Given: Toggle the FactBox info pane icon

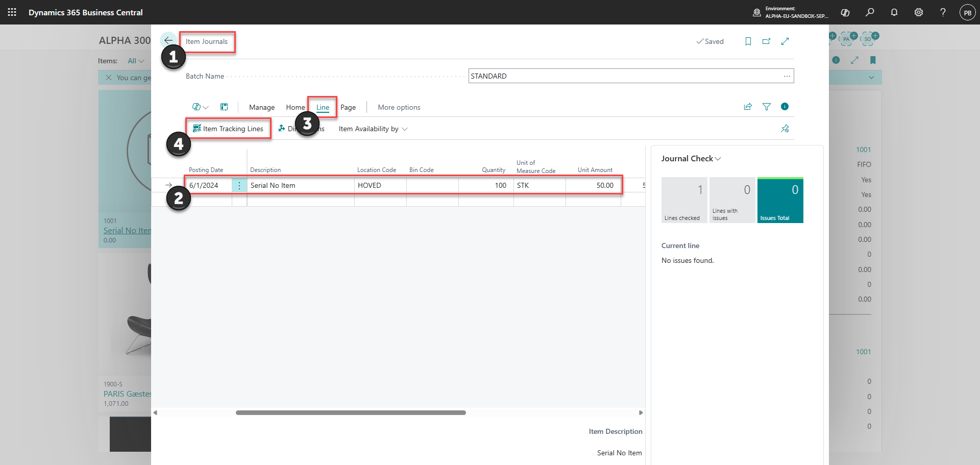Looking at the screenshot, I should click(785, 107).
